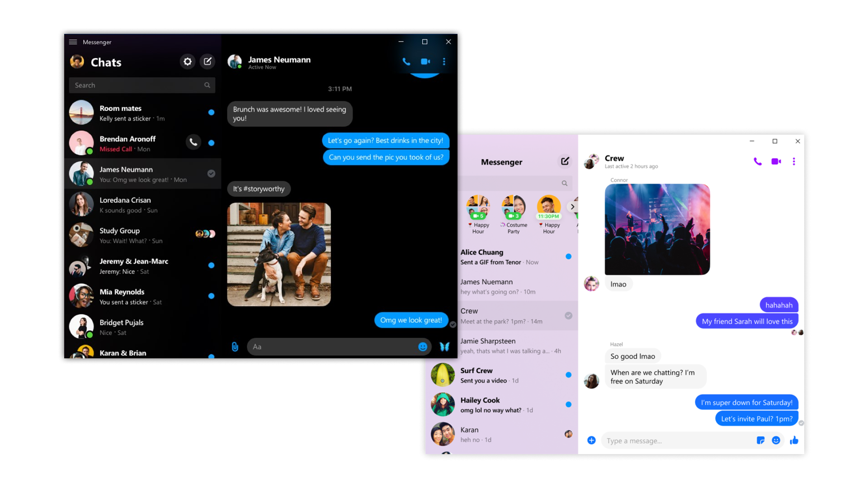Screen dimensions: 868x488
Task: Open Room mates conversation
Action: click(x=143, y=113)
